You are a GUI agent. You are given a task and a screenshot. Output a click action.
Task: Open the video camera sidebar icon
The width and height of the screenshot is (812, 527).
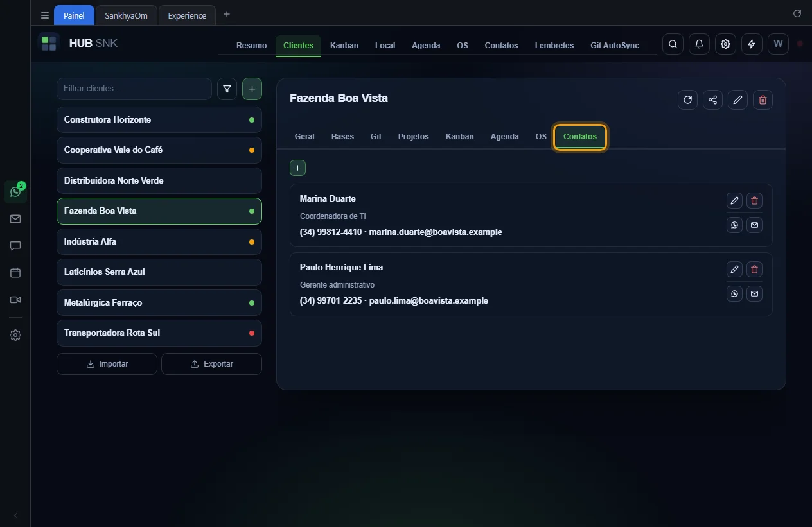coord(15,300)
